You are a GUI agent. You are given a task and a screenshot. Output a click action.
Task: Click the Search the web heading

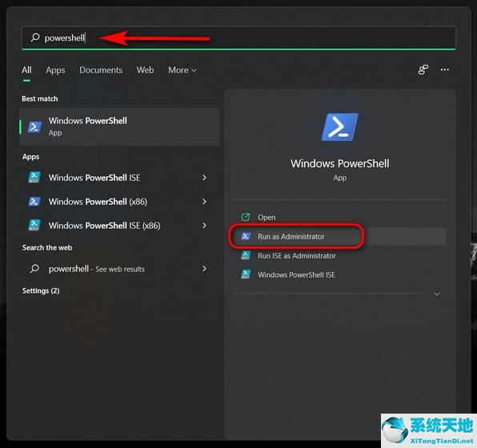(47, 247)
